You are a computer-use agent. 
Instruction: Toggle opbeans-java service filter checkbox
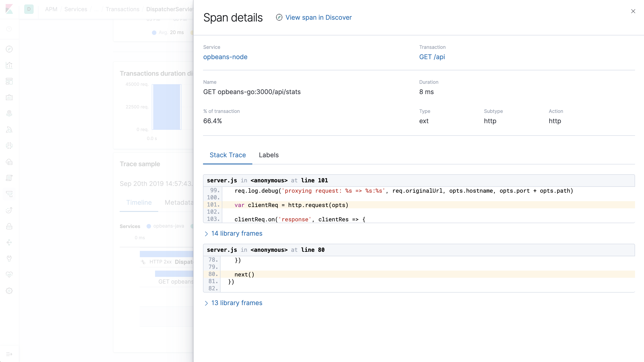[x=149, y=226]
